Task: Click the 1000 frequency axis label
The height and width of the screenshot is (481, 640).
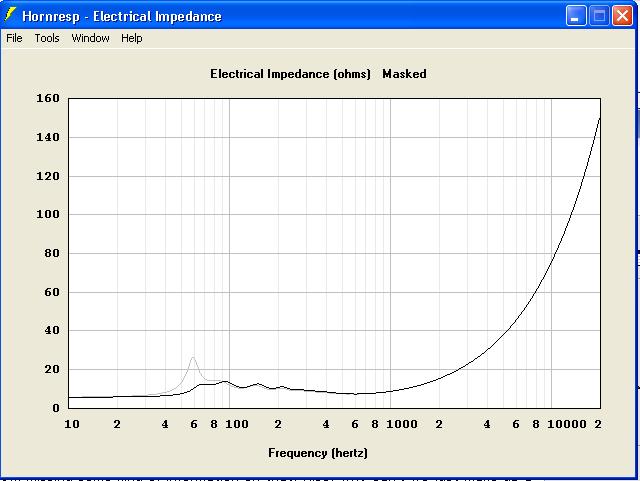Action: coord(402,424)
